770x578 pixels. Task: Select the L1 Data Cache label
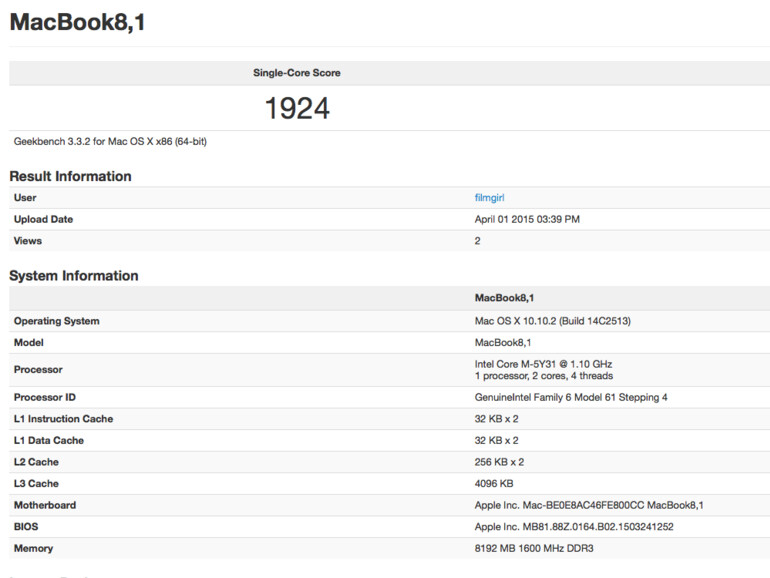(49, 440)
